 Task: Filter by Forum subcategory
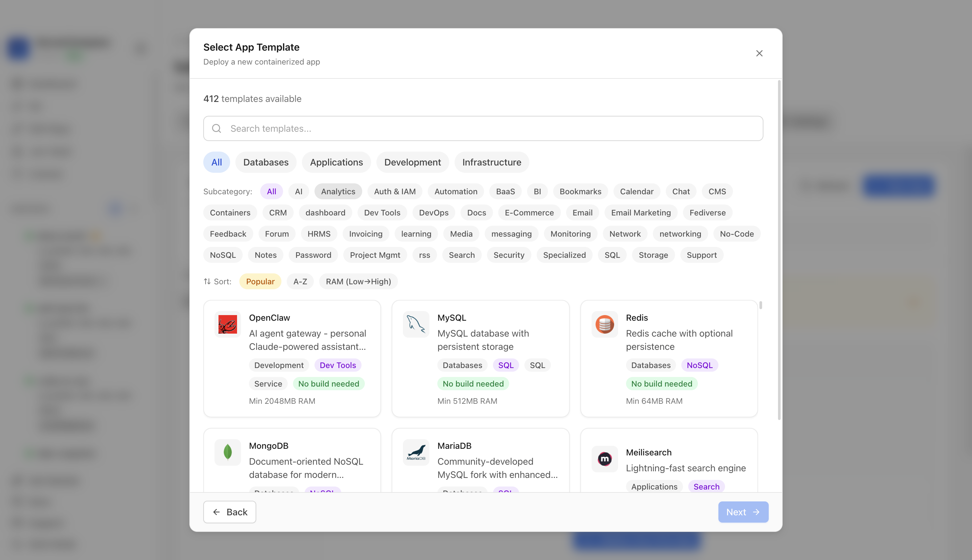(276, 234)
